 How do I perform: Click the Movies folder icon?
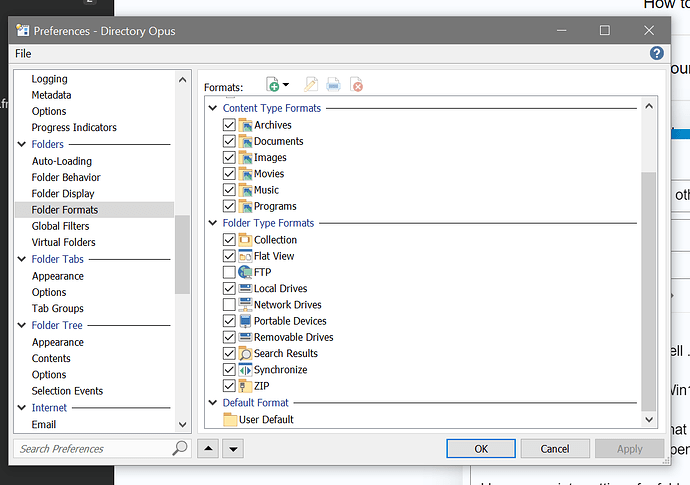point(245,174)
